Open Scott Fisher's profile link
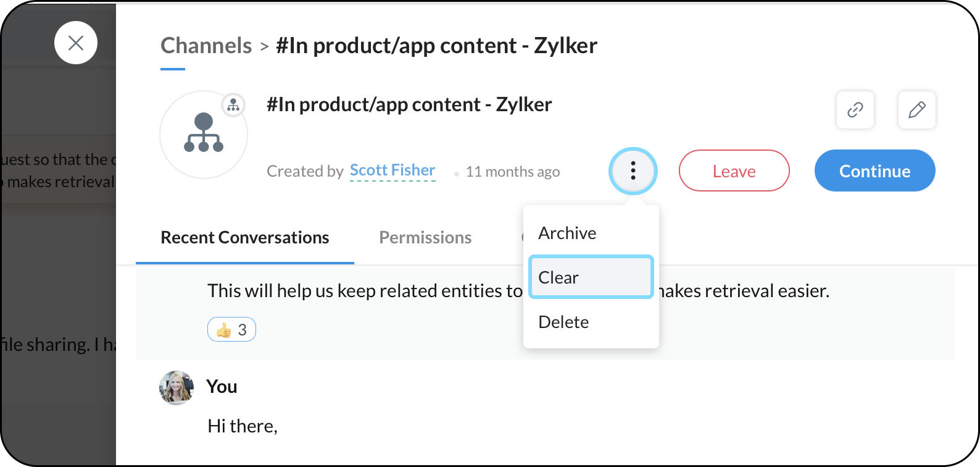Screen dimensions: 980x467 pos(392,170)
